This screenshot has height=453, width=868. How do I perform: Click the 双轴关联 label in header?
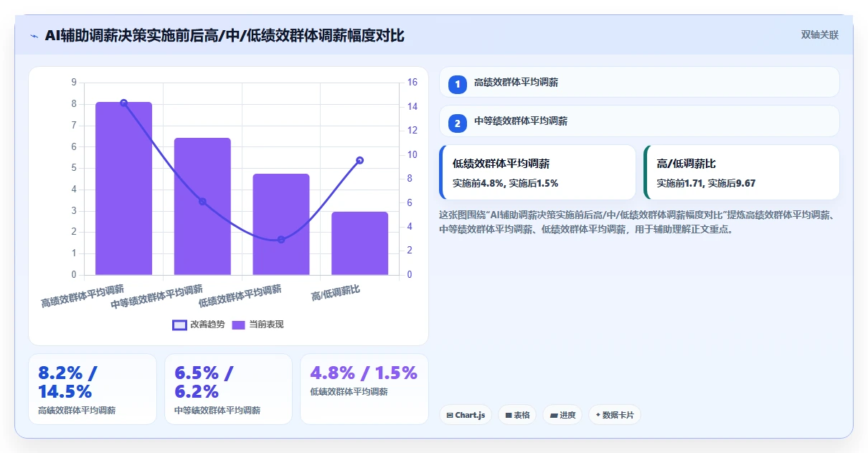(x=819, y=35)
